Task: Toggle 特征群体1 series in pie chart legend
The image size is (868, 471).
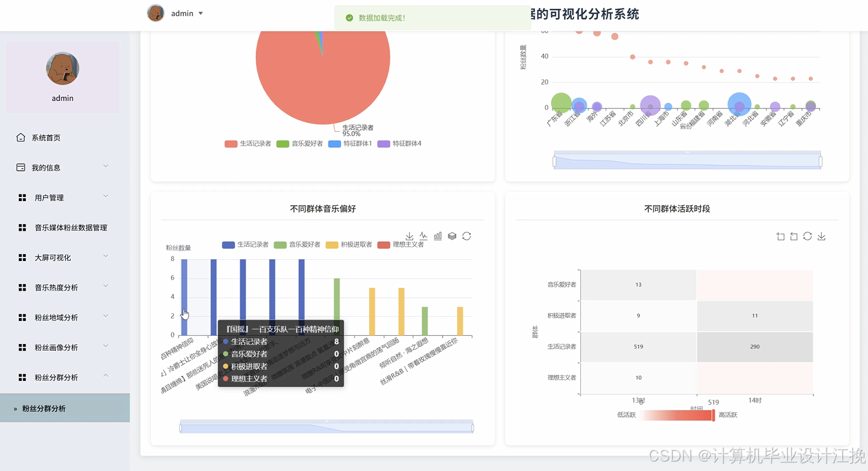Action: point(350,144)
